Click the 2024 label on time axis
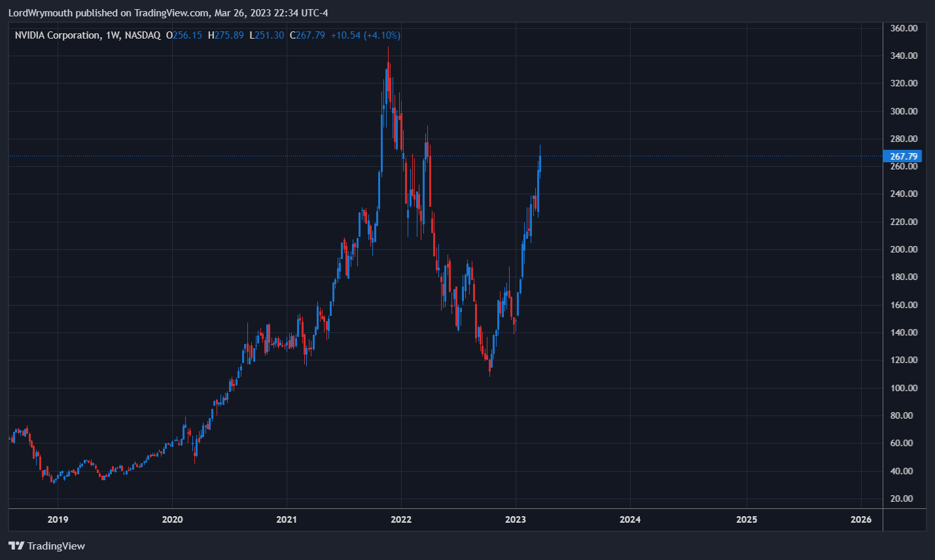935x560 pixels. (630, 519)
